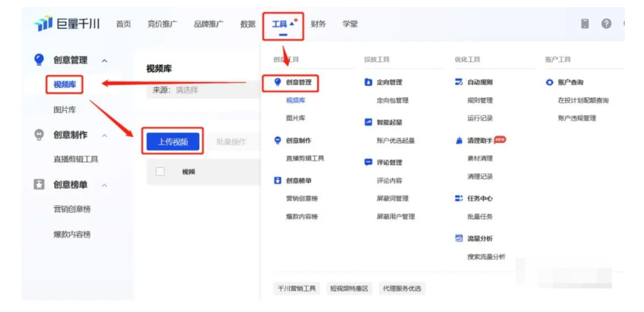Click the lightbulb icon next to menu 创意管理
The width and height of the screenshot is (644, 312).
[277, 82]
